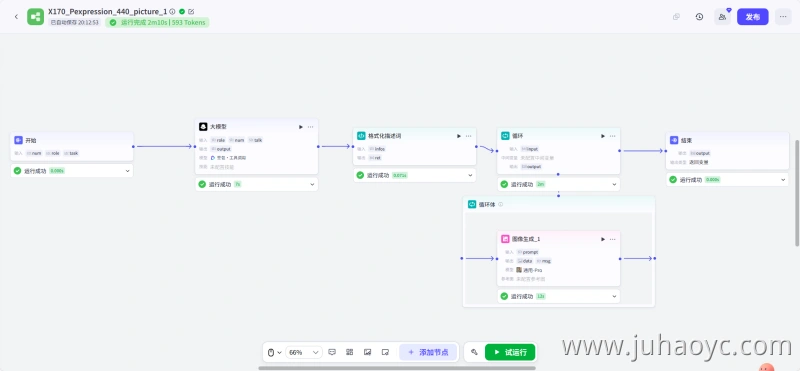Viewport: 800px width, 371px height.
Task: Add a comment via toolbar note icon
Action: pos(332,352)
